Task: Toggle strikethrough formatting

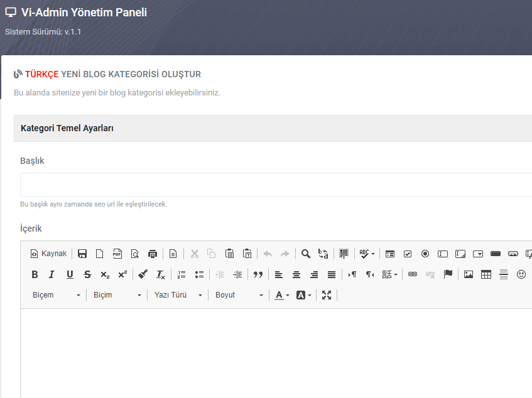Action: (x=87, y=274)
